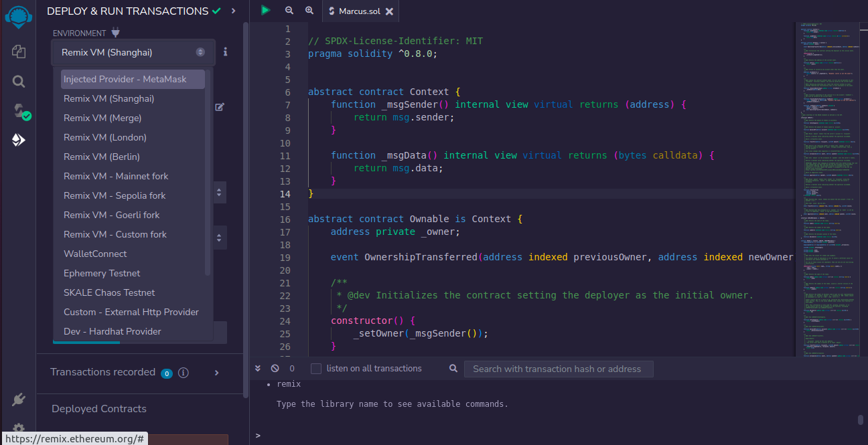Click the green Run script play button
Image resolution: width=868 pixels, height=445 pixels.
pyautogui.click(x=266, y=11)
